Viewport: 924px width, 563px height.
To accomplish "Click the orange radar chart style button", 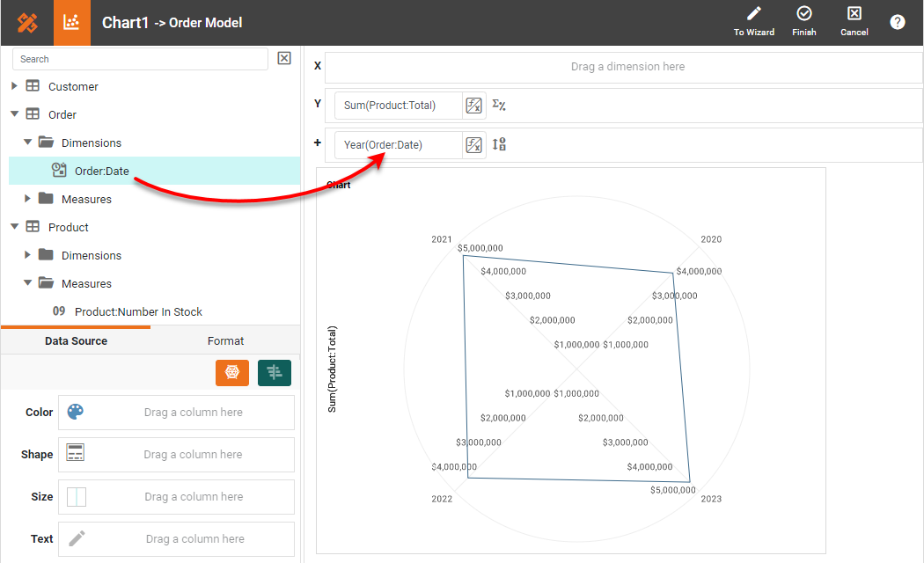I will (x=232, y=373).
